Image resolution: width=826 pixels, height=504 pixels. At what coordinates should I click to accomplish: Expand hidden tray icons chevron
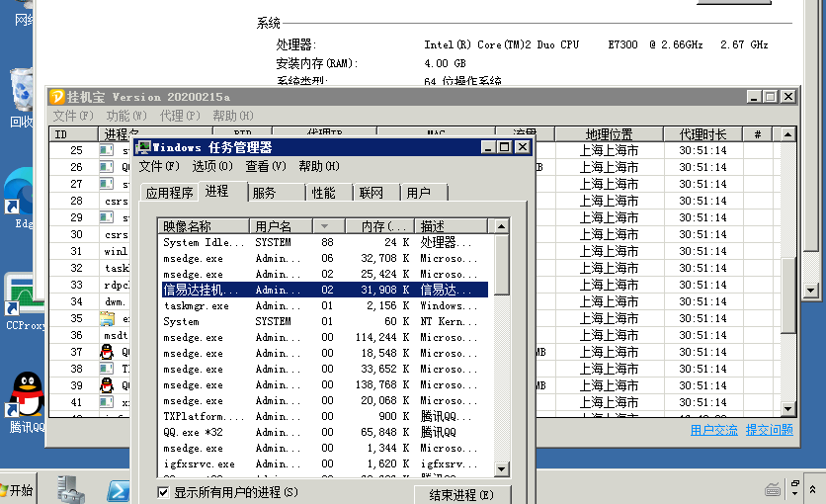tap(813, 489)
